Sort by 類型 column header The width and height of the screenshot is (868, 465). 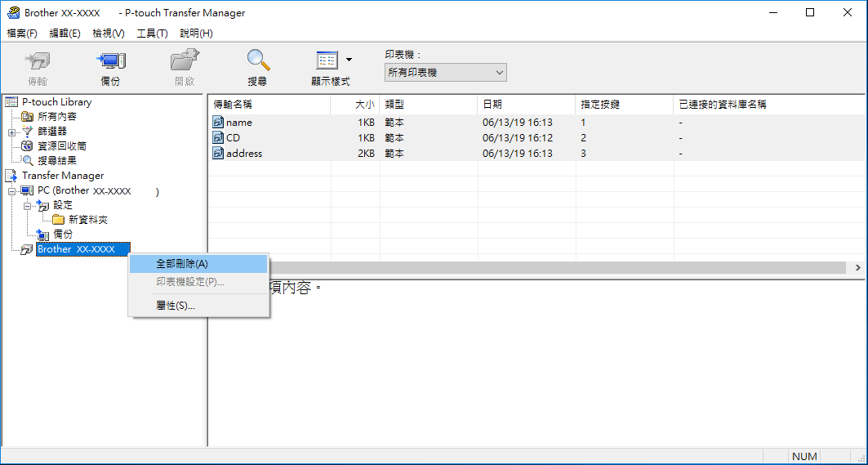point(429,104)
